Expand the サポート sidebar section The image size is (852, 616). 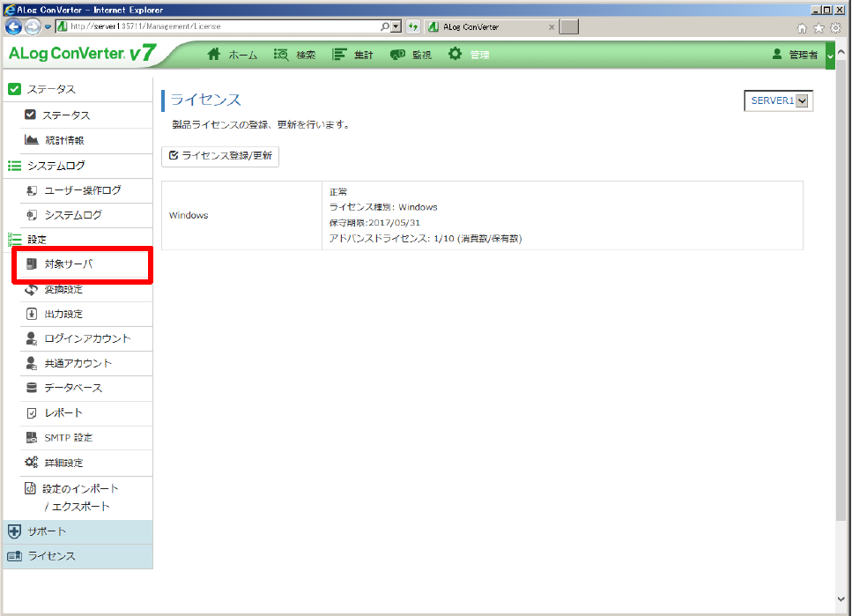point(46,532)
